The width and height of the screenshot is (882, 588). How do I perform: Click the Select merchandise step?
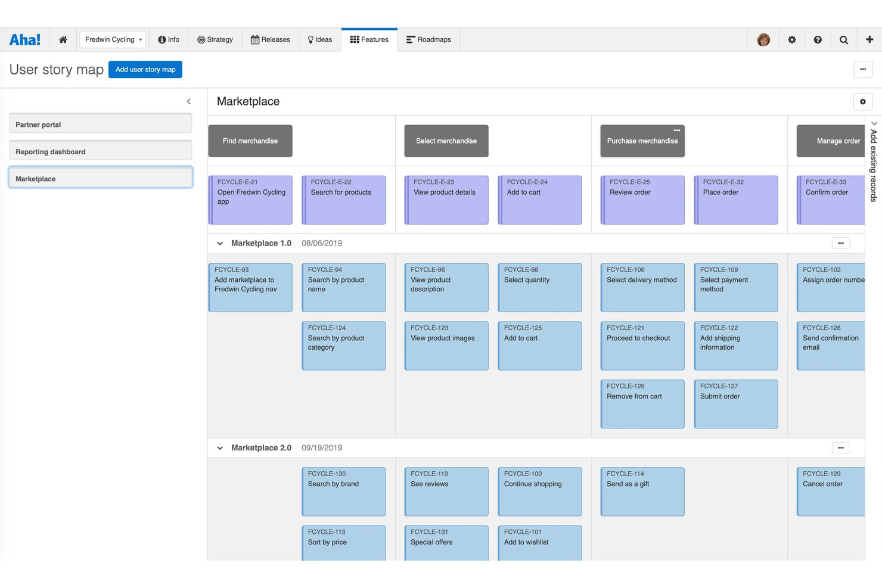[446, 141]
